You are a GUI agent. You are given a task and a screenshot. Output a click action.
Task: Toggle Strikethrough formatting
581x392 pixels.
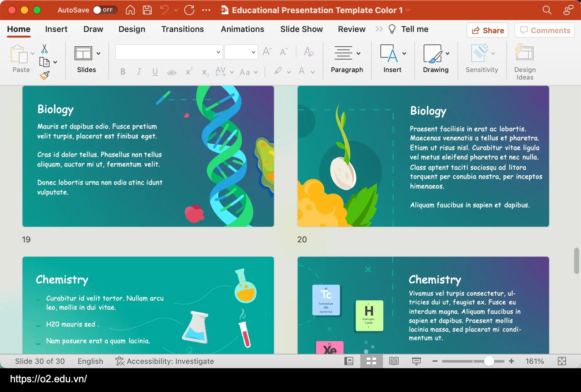[x=171, y=72]
